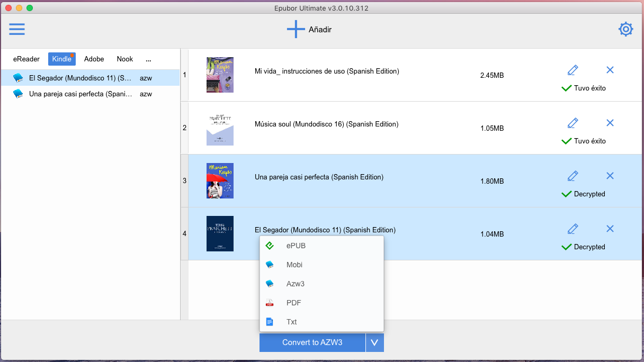Show more sources via the ellipsis tab

[x=148, y=59]
